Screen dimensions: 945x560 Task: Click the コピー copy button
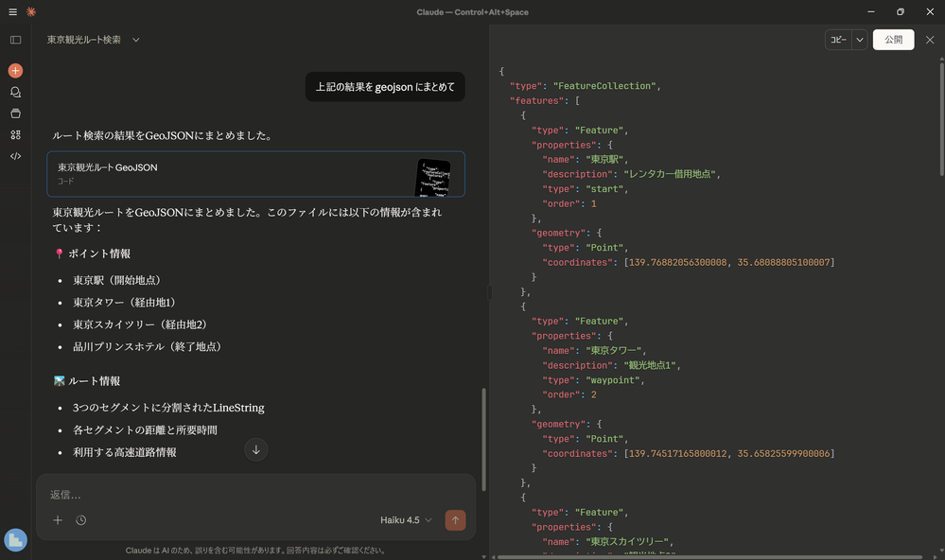[x=838, y=40]
